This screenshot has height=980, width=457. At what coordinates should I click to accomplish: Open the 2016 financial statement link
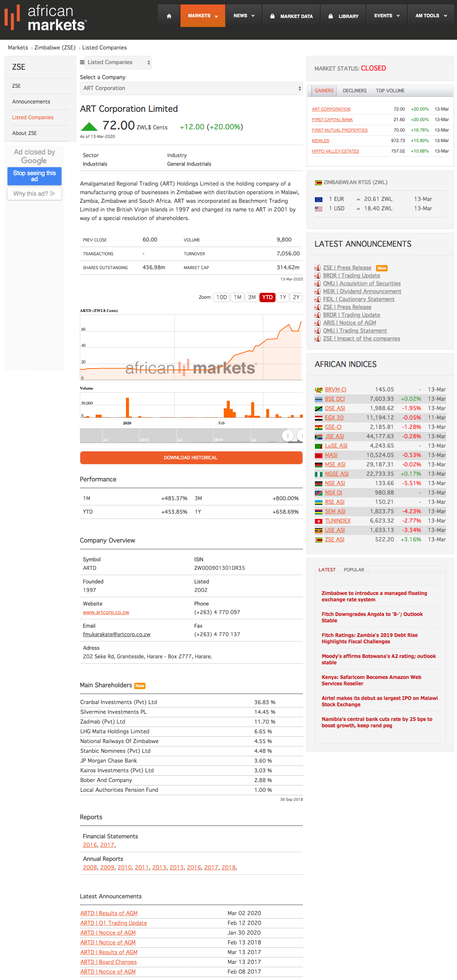pyautogui.click(x=90, y=845)
